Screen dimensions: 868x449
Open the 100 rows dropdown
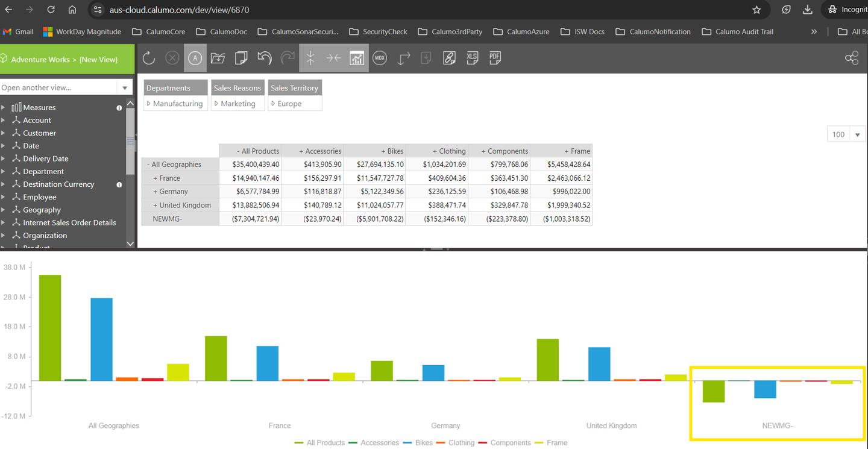pyautogui.click(x=857, y=134)
